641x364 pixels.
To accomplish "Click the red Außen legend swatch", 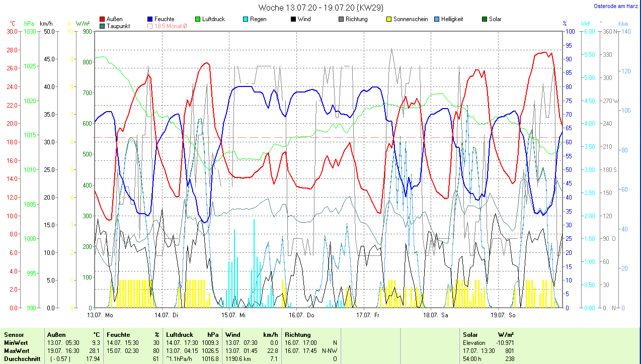I will tap(102, 19).
